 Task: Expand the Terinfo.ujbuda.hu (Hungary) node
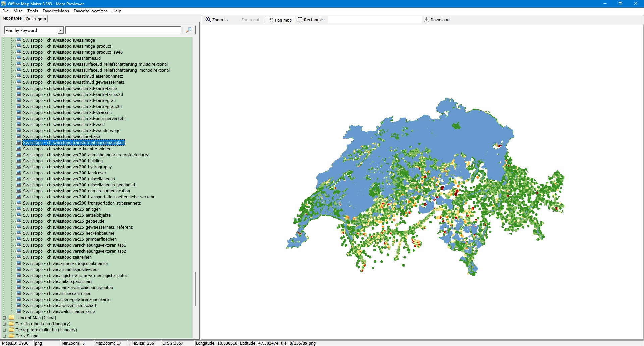point(4,324)
